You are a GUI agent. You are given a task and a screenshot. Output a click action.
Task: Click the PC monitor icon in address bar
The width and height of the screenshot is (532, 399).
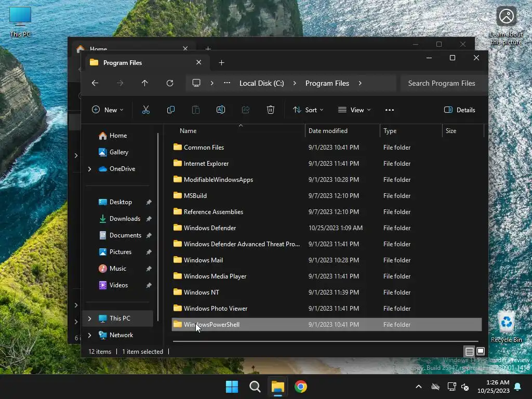coord(196,83)
